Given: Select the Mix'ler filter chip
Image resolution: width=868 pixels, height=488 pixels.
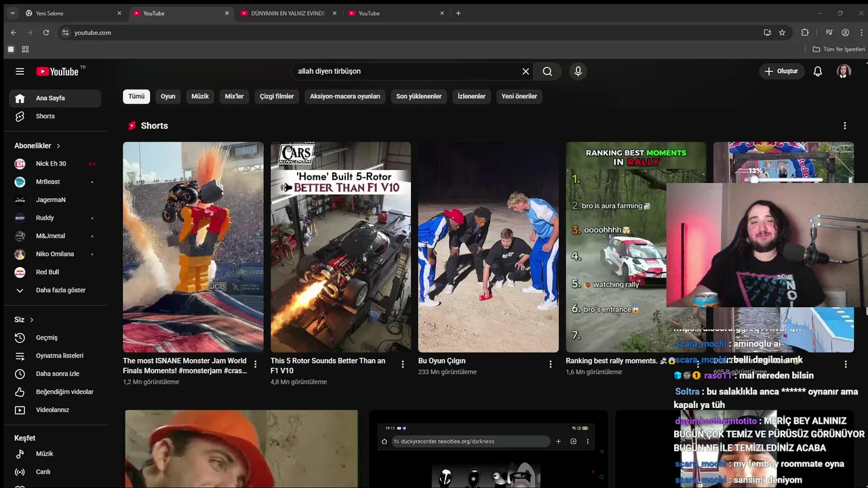Looking at the screenshot, I should click(234, 96).
